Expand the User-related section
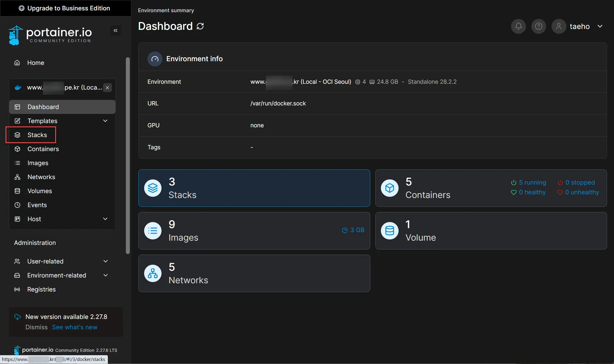Image resolution: width=614 pixels, height=364 pixels. point(105,261)
